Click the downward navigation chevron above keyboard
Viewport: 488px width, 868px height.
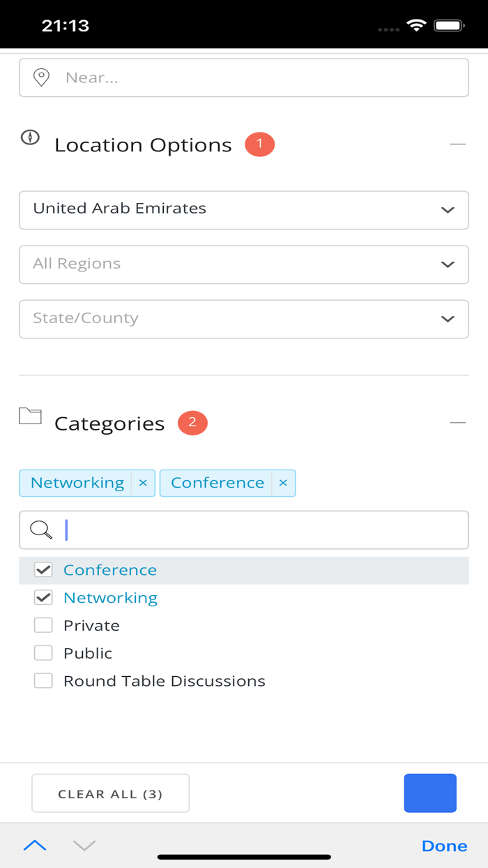(x=84, y=845)
